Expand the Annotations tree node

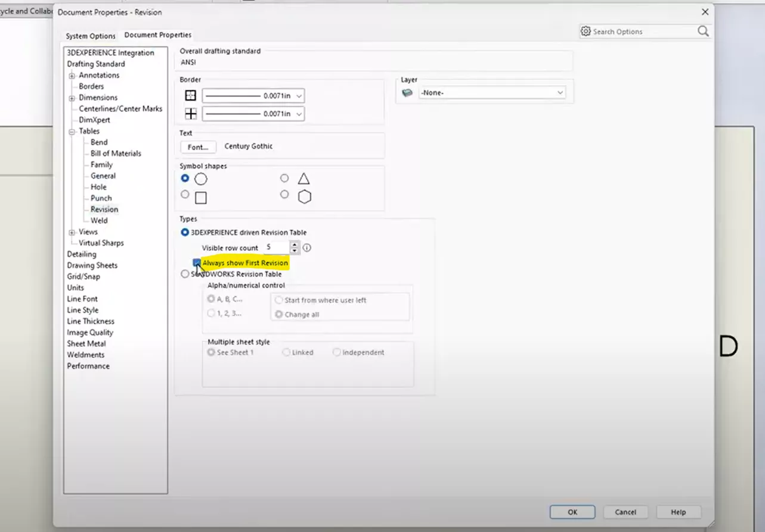72,76
